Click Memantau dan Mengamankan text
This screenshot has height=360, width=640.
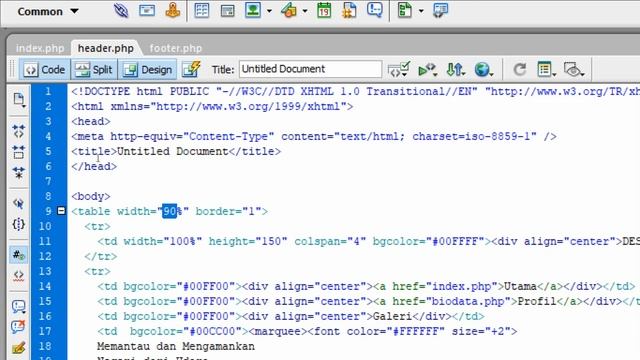coord(176,347)
